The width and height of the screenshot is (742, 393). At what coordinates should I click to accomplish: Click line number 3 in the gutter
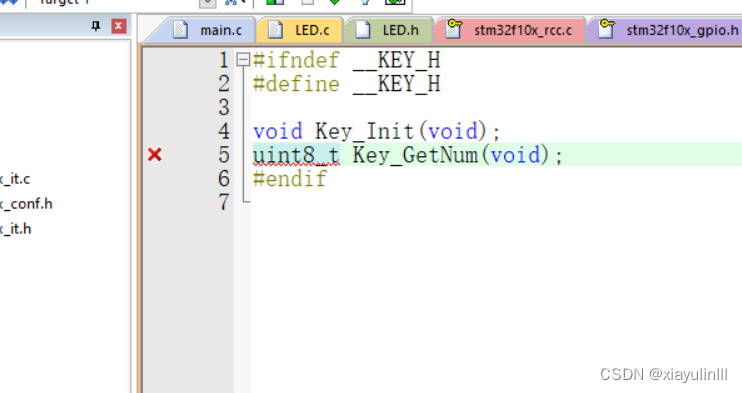(x=224, y=107)
